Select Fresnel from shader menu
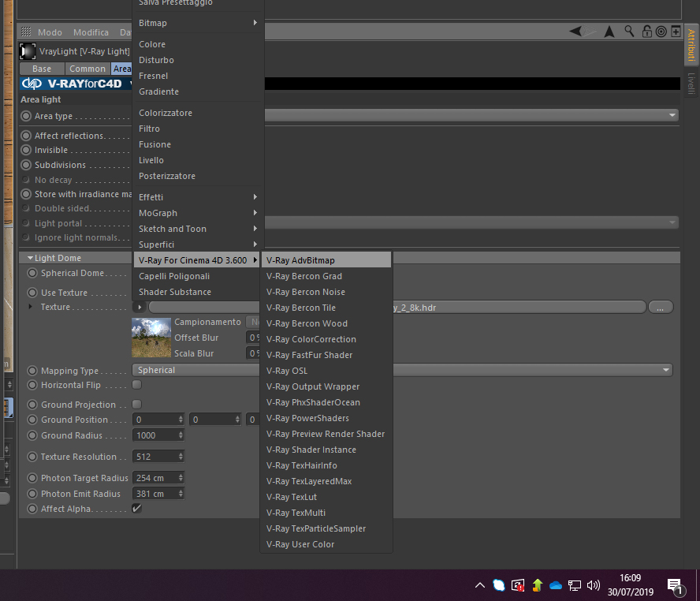The width and height of the screenshot is (700, 601). [x=198, y=76]
